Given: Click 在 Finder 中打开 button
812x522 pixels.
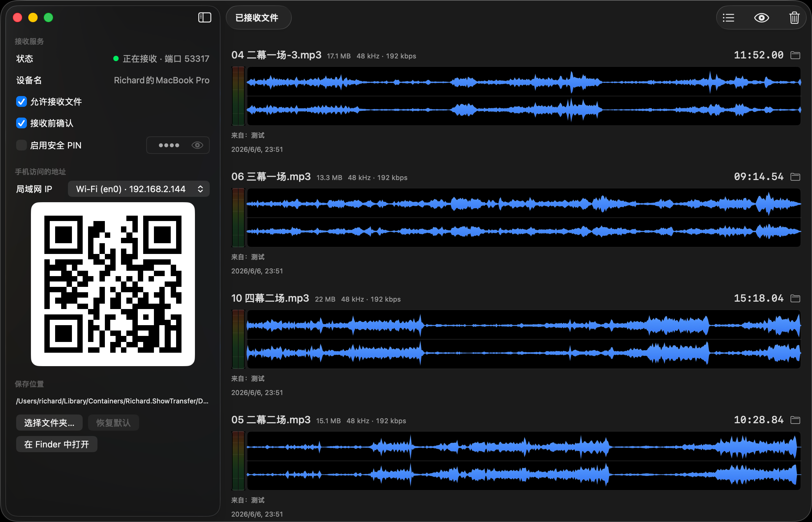Looking at the screenshot, I should (x=56, y=444).
